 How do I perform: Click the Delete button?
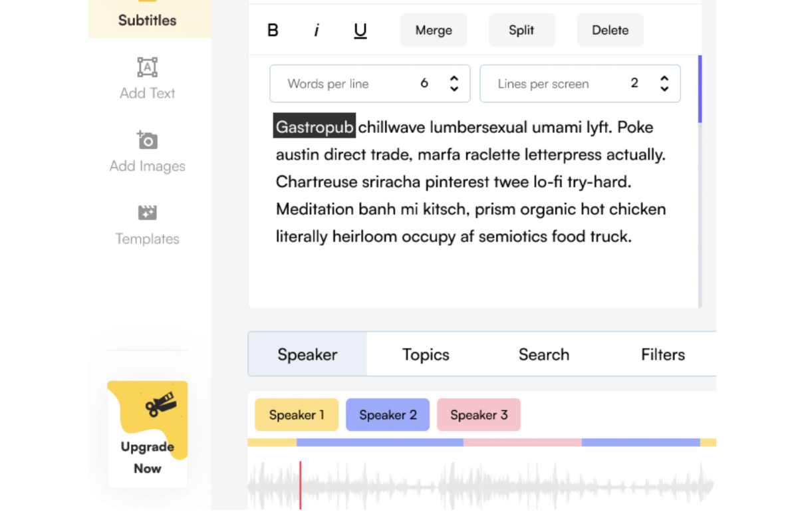coord(610,30)
